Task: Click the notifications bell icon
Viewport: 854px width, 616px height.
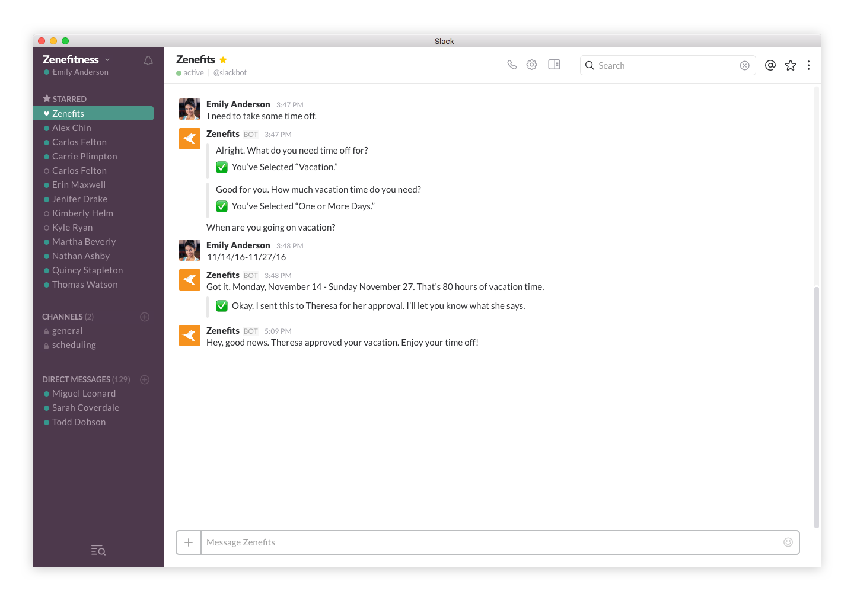Action: pos(148,60)
